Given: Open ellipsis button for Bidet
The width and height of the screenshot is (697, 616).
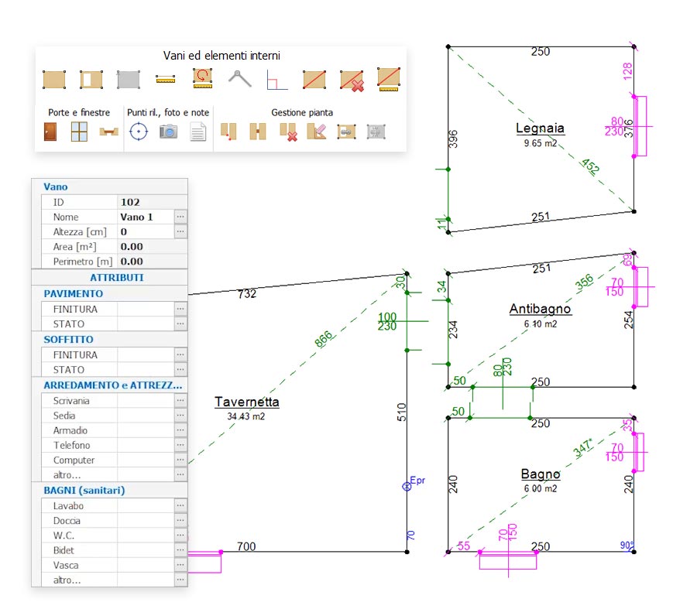Looking at the screenshot, I should (180, 549).
